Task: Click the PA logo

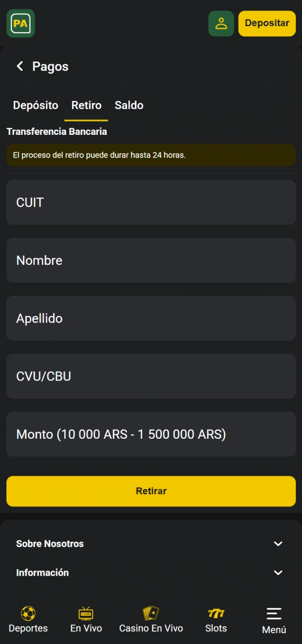Action: [20, 23]
